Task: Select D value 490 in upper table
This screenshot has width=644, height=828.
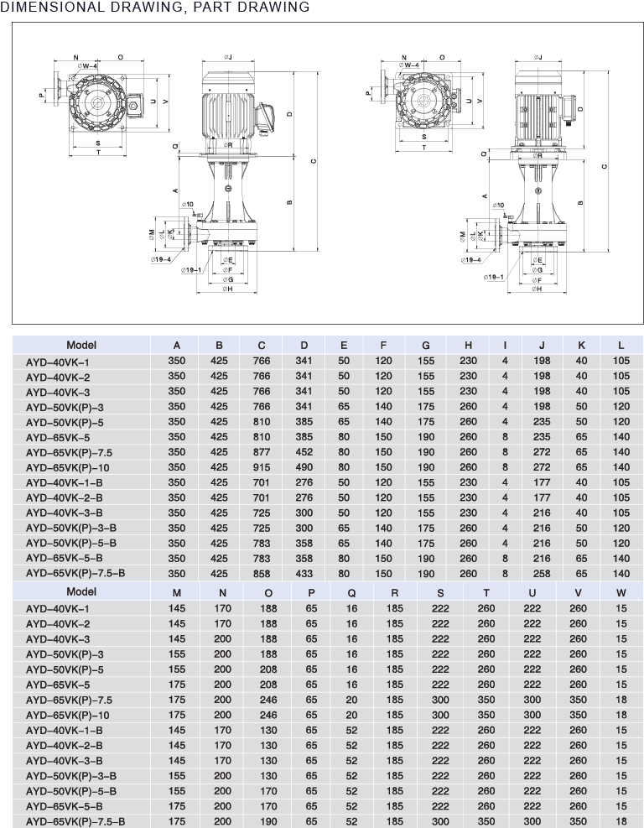Action: point(304,467)
